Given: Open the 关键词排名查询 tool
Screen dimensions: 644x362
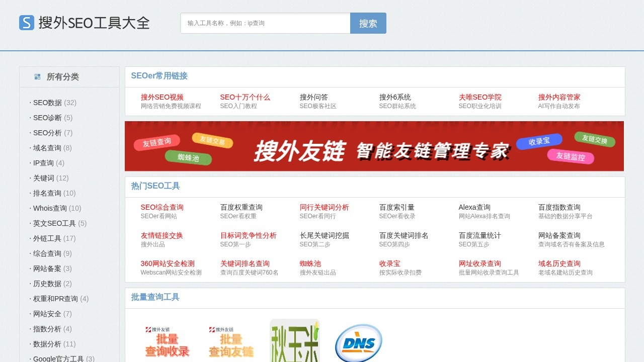Looking at the screenshot, I should 245,263.
